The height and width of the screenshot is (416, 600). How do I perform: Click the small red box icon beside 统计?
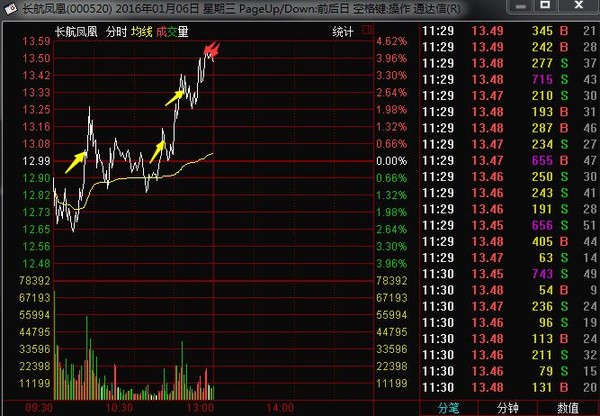tap(367, 29)
